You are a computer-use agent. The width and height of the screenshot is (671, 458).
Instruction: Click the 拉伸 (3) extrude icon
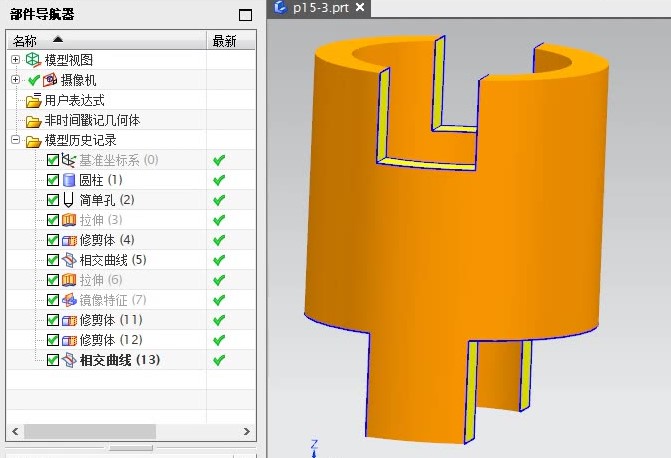click(69, 220)
